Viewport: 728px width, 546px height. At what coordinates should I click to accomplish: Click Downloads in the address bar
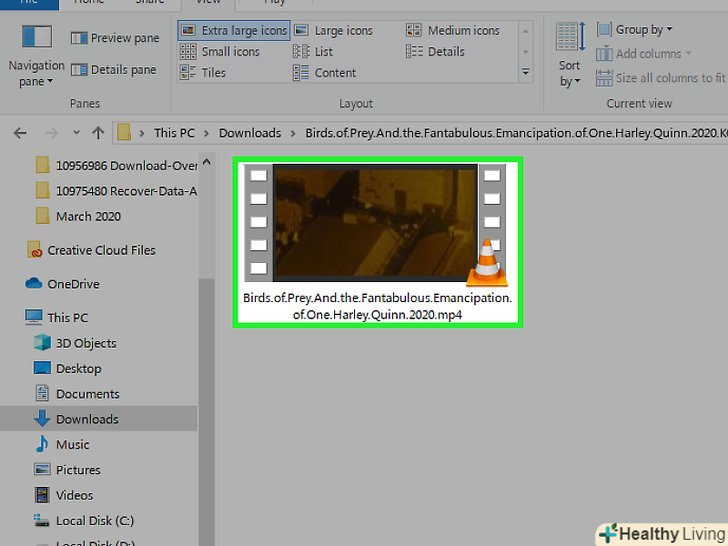coord(250,133)
